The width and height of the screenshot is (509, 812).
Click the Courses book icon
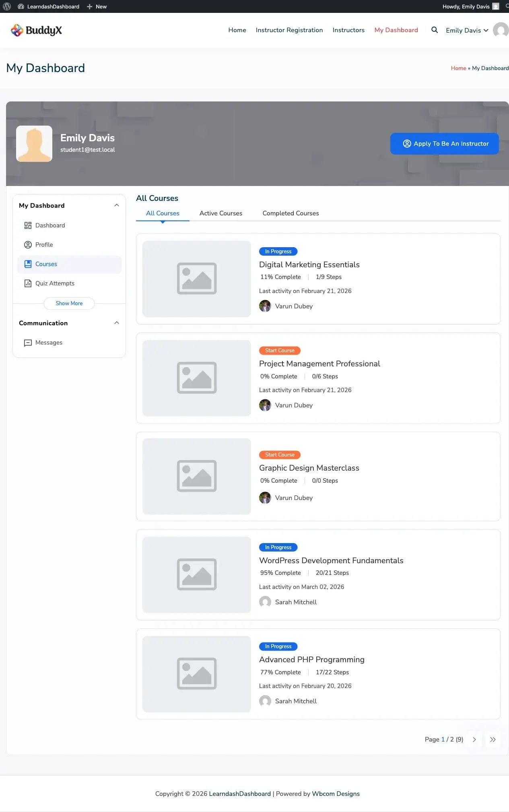pos(28,264)
